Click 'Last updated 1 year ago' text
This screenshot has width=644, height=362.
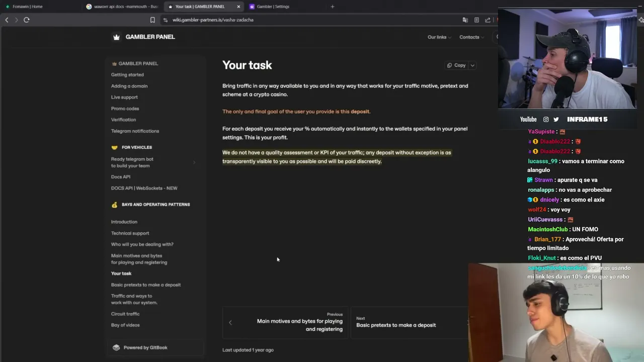point(248,350)
